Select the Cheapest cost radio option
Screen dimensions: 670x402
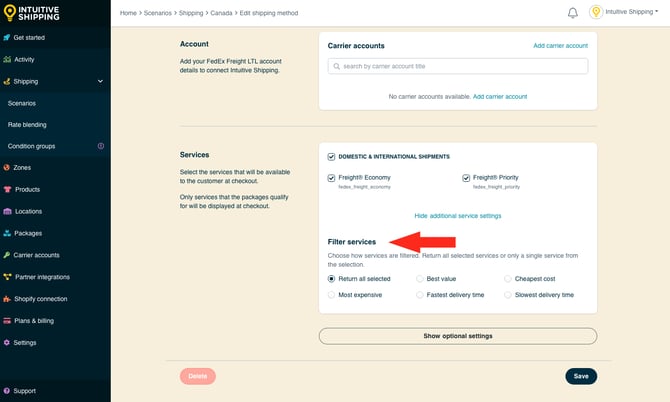(508, 279)
